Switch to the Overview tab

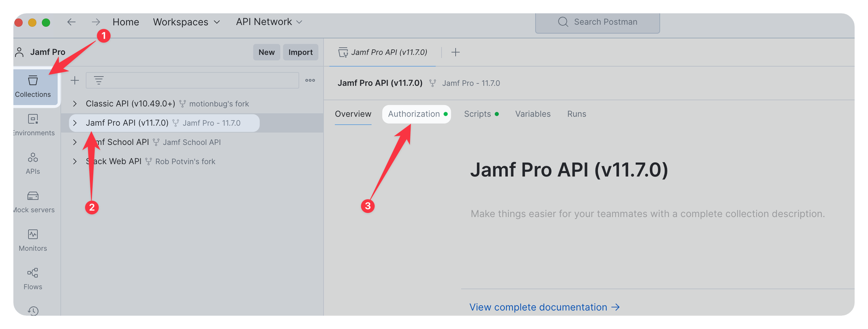353,114
